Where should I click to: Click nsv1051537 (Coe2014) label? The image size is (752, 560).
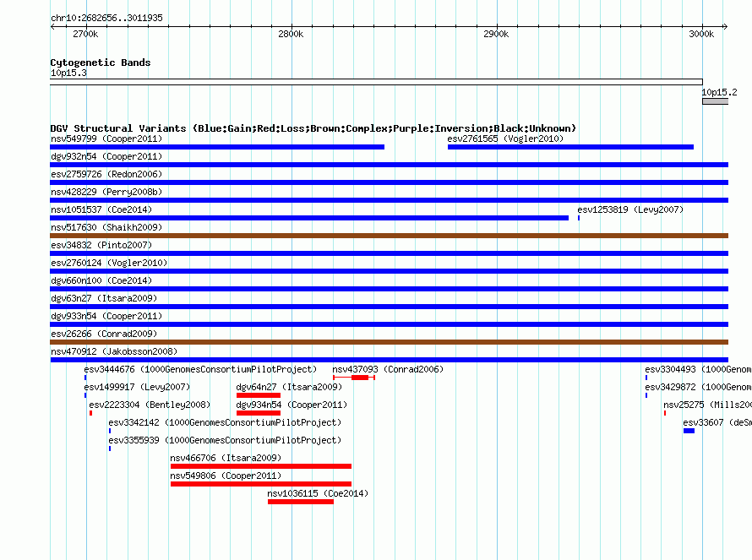coord(101,209)
